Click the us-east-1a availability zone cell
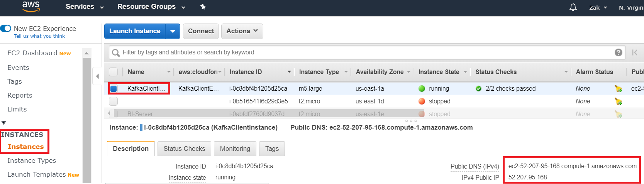This screenshot has width=644, height=184. point(370,89)
